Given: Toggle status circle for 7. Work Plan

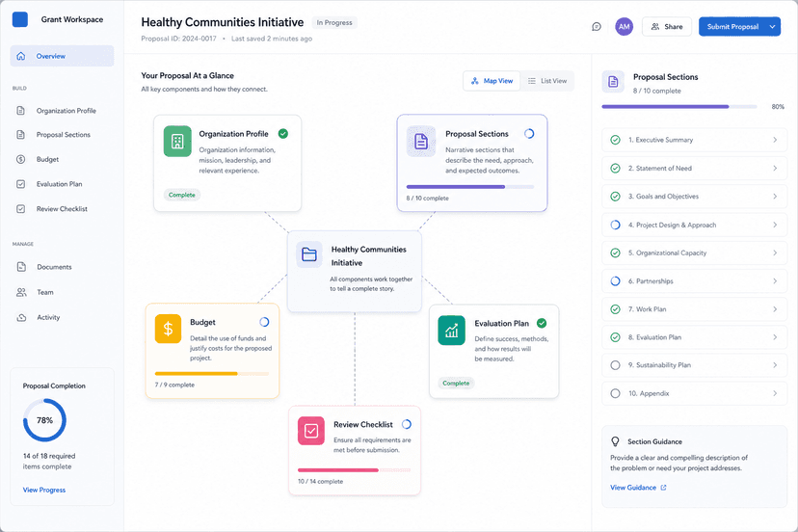Looking at the screenshot, I should pyautogui.click(x=615, y=309).
